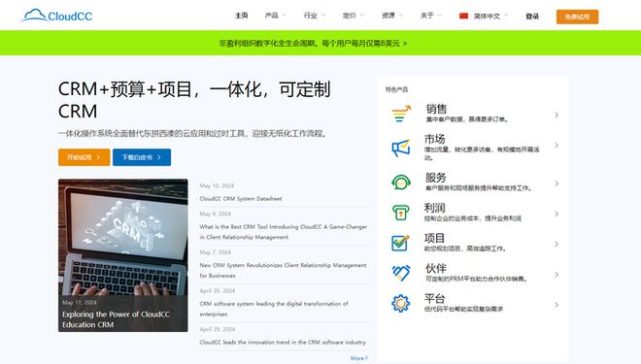The width and height of the screenshot is (641, 364).
Task: Expand the 伙伴 row chevron
Action: coord(557,275)
